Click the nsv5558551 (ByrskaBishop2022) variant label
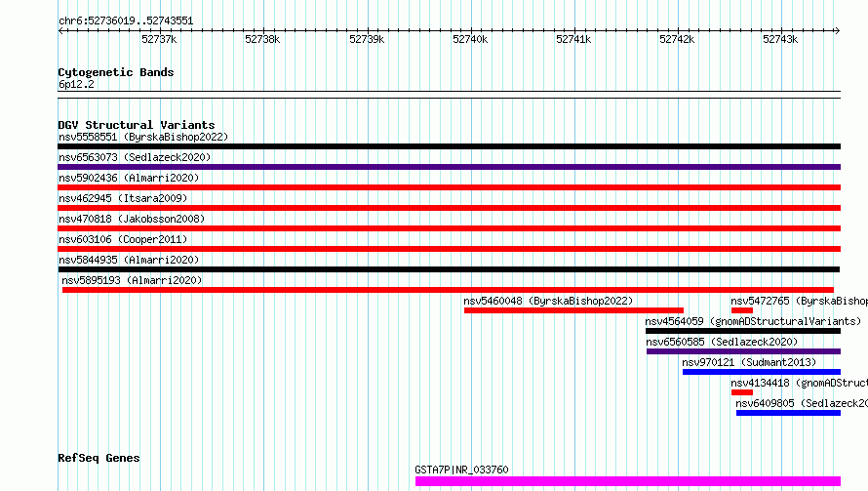 pos(143,137)
